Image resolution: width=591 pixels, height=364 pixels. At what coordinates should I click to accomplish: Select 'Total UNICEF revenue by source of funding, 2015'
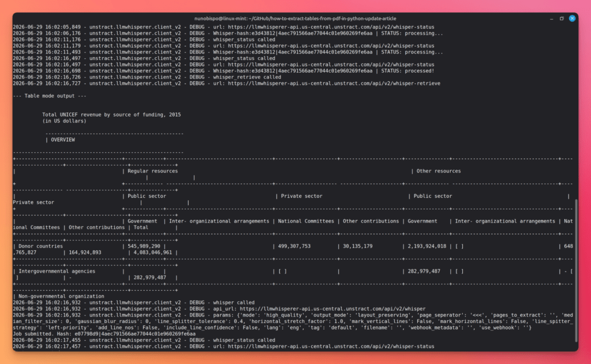[111, 115]
